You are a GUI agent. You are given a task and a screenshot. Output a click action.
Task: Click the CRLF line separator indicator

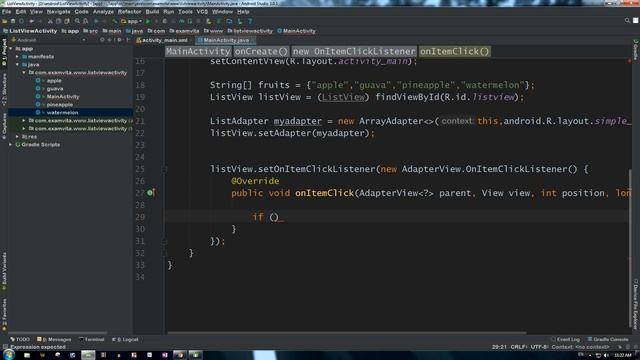pos(518,347)
